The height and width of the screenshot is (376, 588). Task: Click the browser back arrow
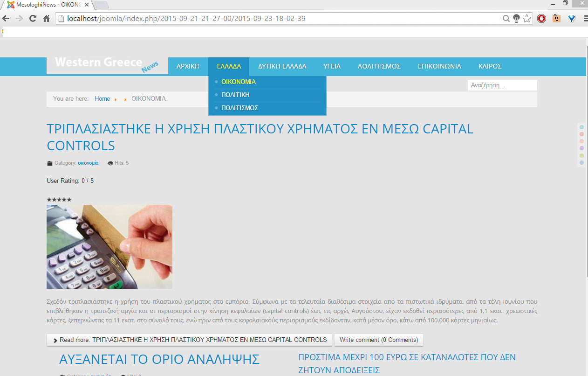click(6, 19)
